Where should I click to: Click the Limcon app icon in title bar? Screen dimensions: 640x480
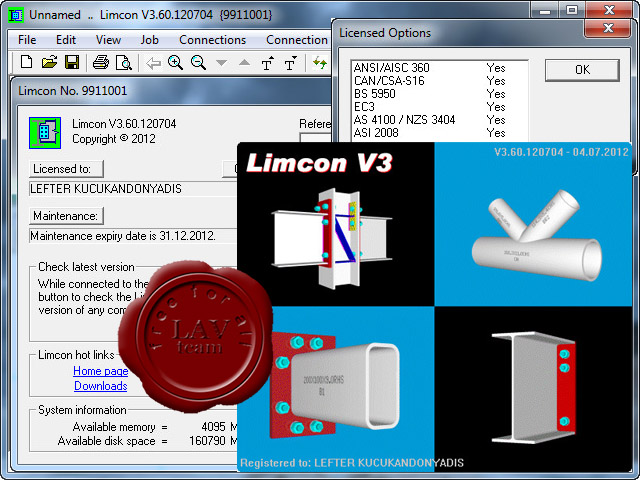(16, 15)
